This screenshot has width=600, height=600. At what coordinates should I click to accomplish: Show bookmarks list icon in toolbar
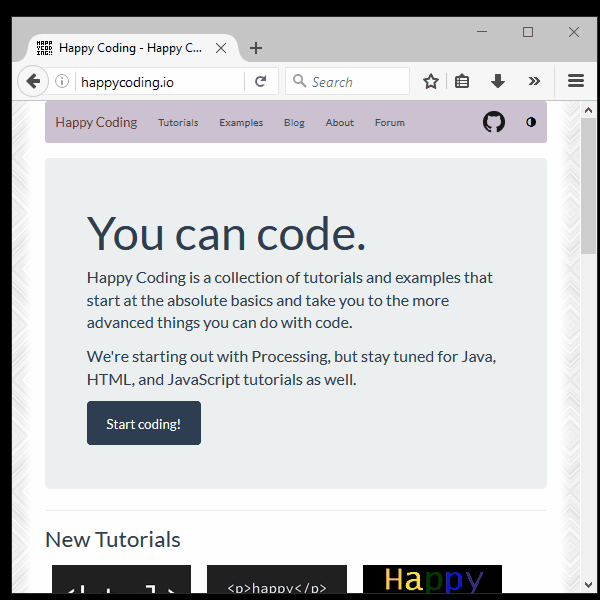[x=462, y=82]
